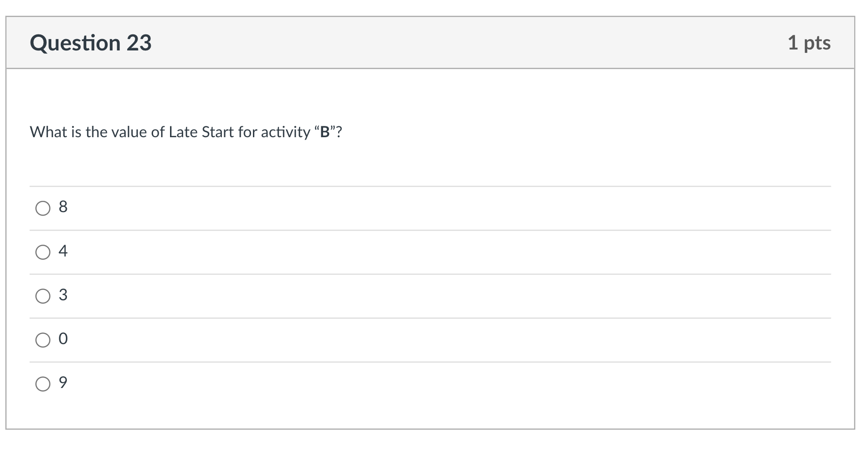Click the Question 23 header bar

click(x=424, y=42)
